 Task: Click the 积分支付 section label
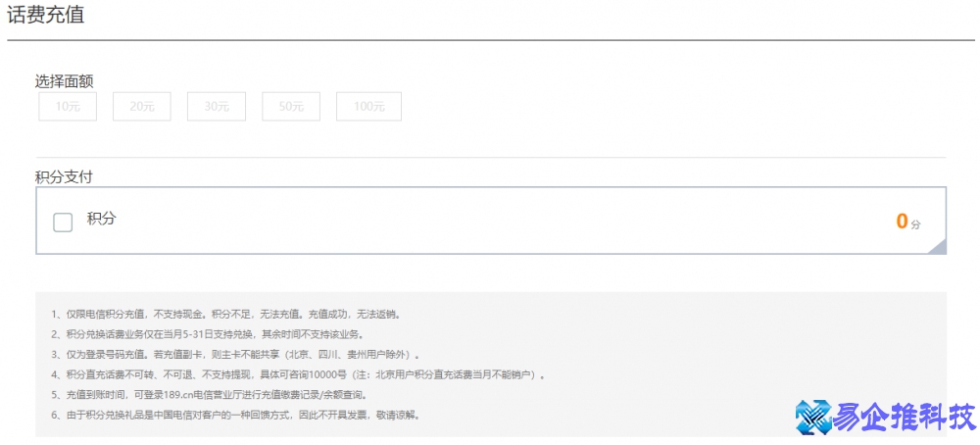point(64,176)
